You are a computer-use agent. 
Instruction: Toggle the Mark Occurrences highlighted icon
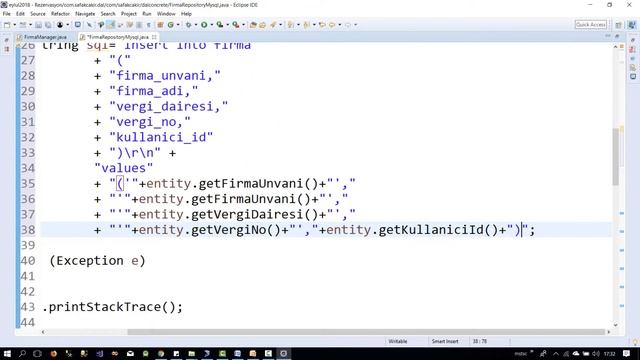click(x=111, y=25)
